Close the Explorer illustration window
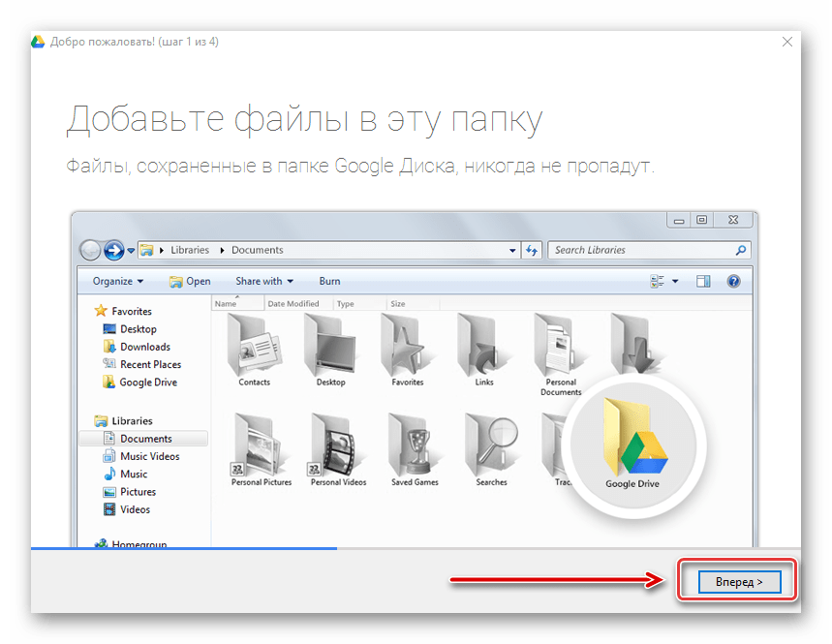Image resolution: width=832 pixels, height=644 pixels. click(733, 220)
